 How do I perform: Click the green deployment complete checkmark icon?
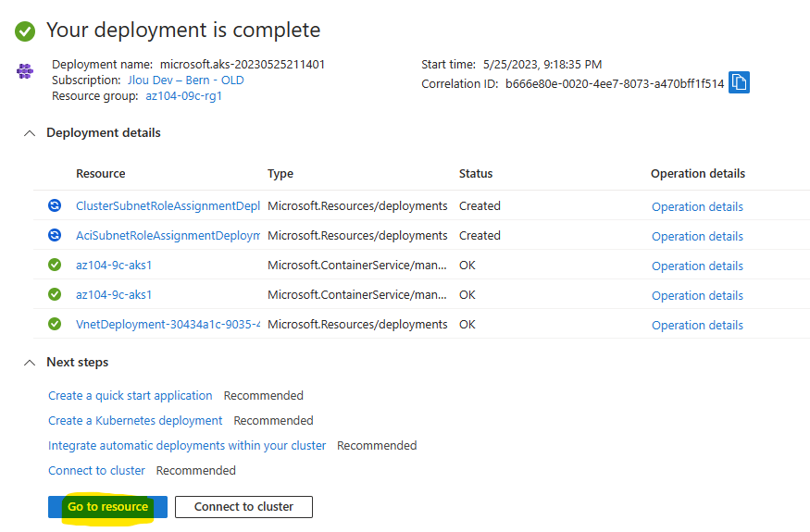coord(25,31)
